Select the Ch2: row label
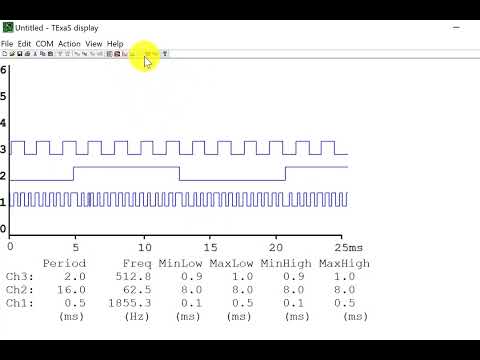This screenshot has width=480, height=360. click(20, 290)
